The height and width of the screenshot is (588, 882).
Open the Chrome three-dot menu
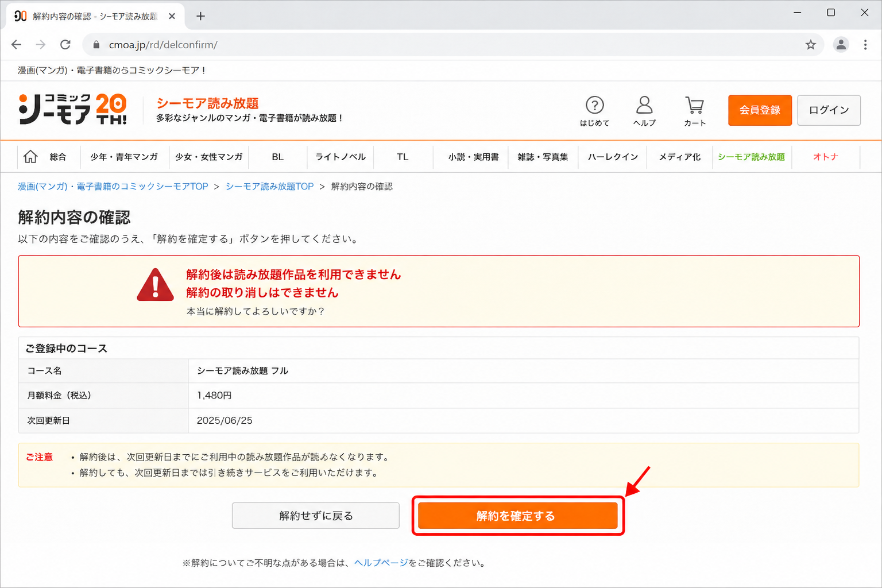coord(865,44)
